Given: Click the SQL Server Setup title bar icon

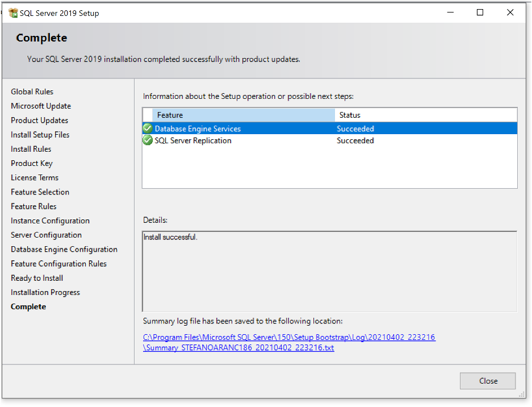Looking at the screenshot, I should point(13,13).
